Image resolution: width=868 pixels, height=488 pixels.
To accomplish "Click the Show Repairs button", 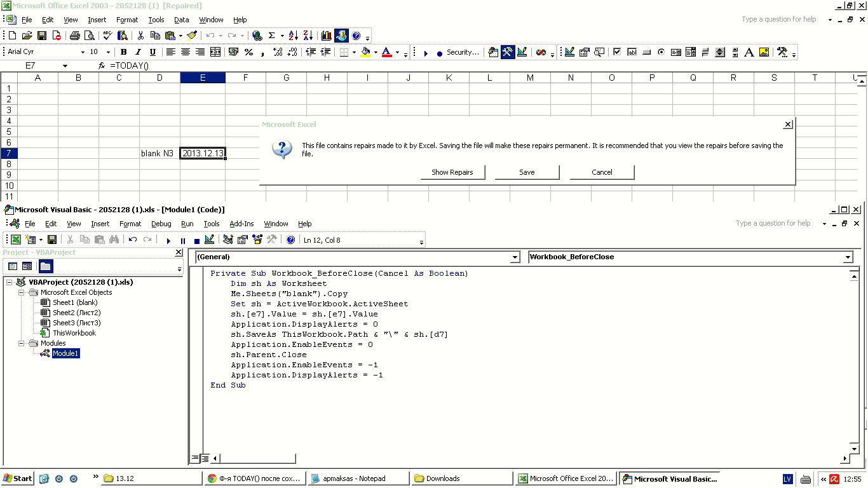I will tap(452, 172).
